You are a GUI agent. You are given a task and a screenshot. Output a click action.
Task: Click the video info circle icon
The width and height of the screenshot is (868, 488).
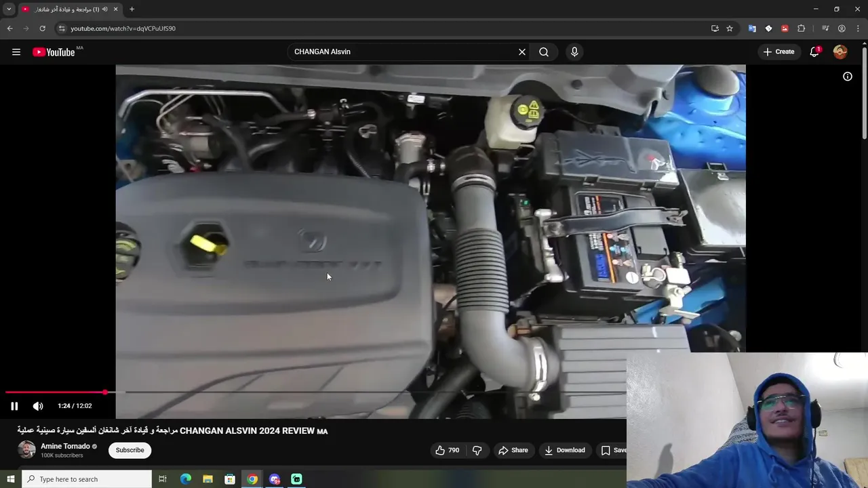(848, 77)
